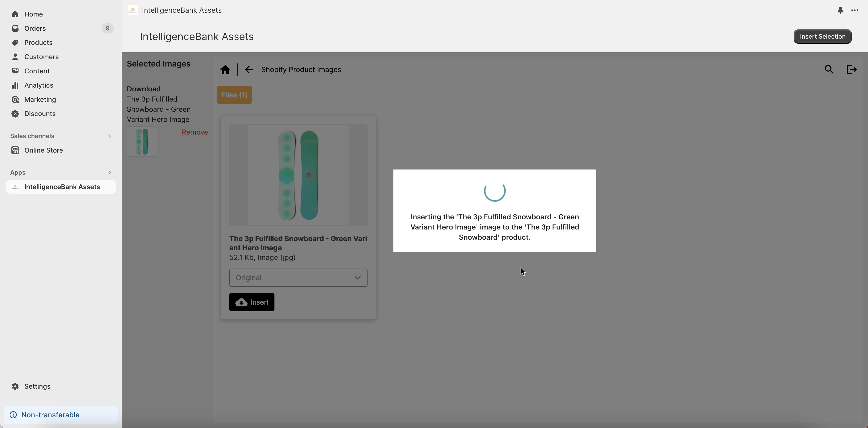This screenshot has width=868, height=428.
Task: Click the black Insert button
Action: [252, 302]
